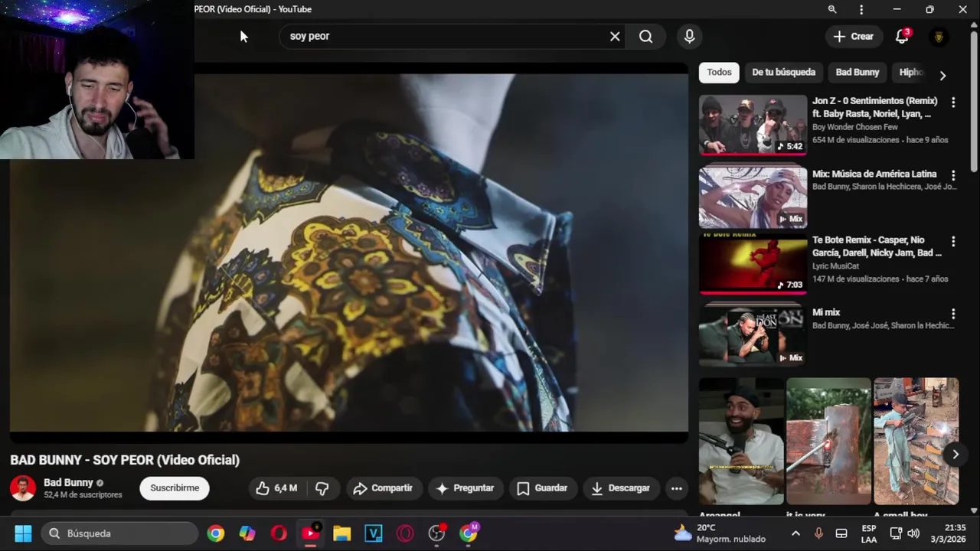Select the 'Bad Bunny' filter chip
Image resolution: width=980 pixels, height=551 pixels.
857,72
